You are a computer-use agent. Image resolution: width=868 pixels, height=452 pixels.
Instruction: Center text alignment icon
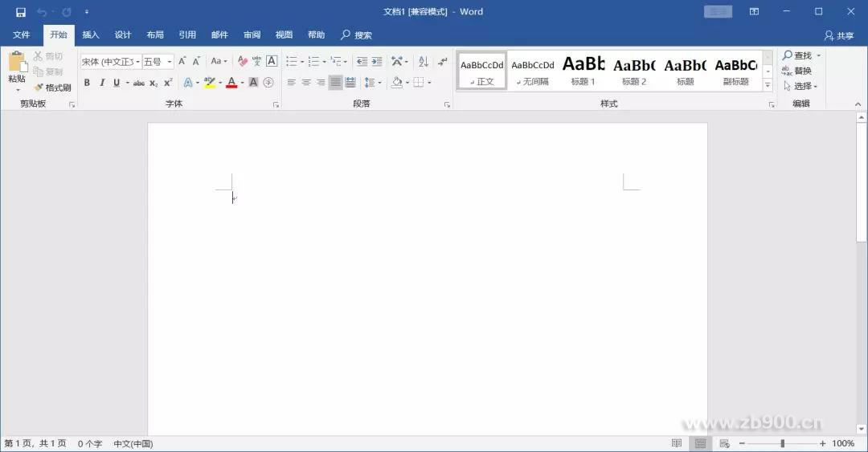(x=306, y=83)
